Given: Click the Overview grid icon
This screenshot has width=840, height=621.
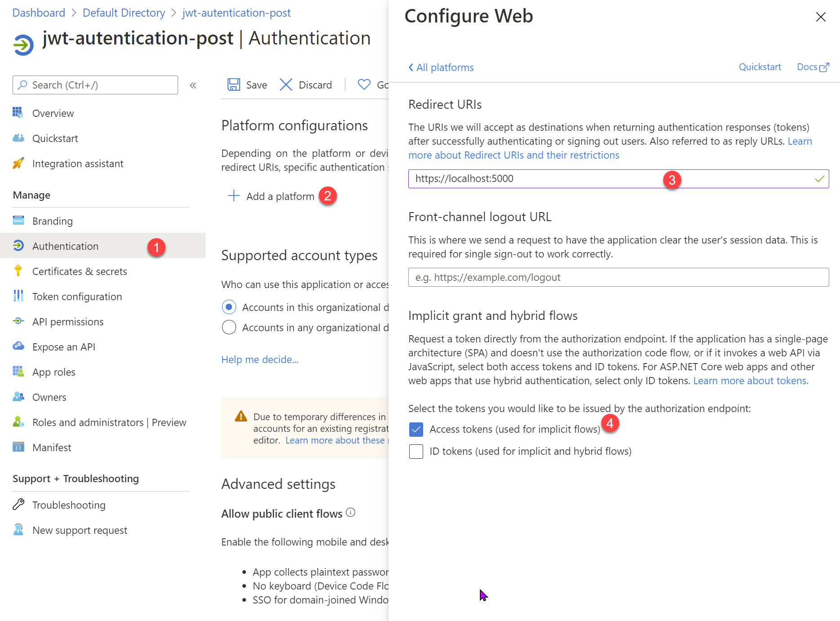Looking at the screenshot, I should click(x=18, y=113).
